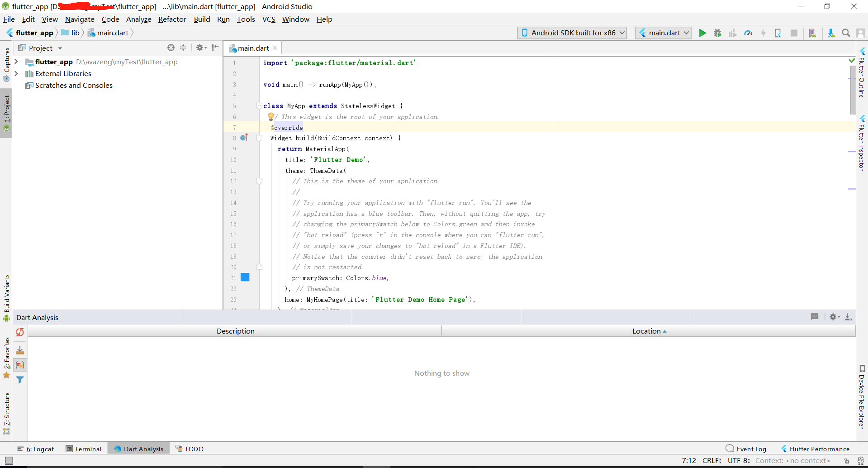Open the Project view selector dropdown
This screenshot has width=868, height=468.
[40, 48]
